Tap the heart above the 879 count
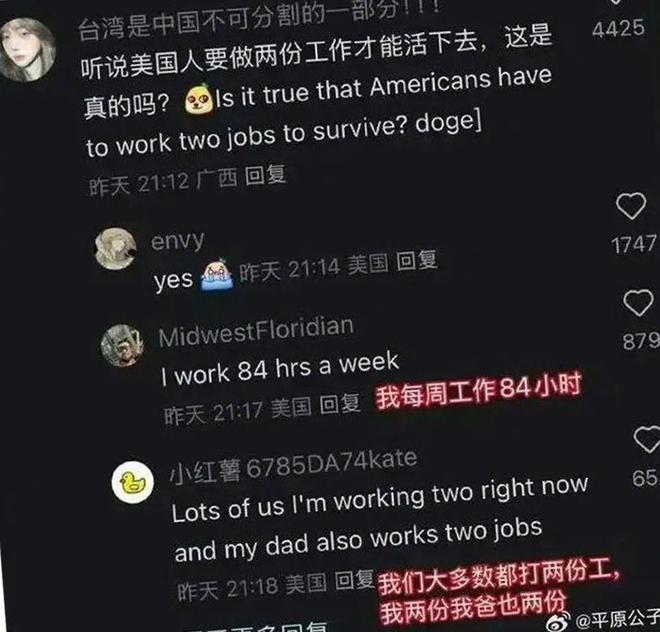The image size is (660, 632). click(639, 302)
